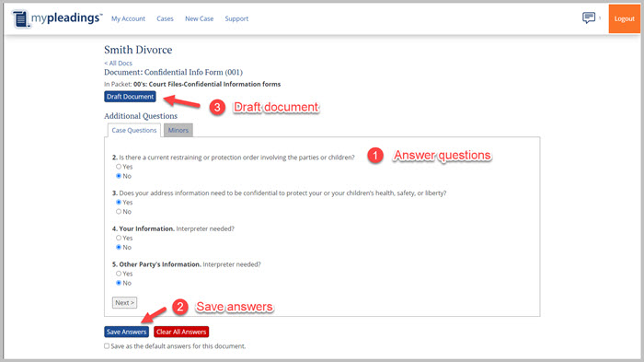The width and height of the screenshot is (644, 362).
Task: Log out with the orange Logout button
Action: click(625, 19)
